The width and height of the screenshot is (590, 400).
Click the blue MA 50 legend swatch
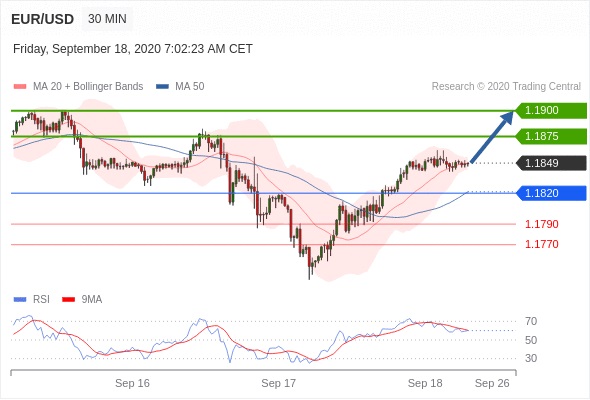coord(162,87)
